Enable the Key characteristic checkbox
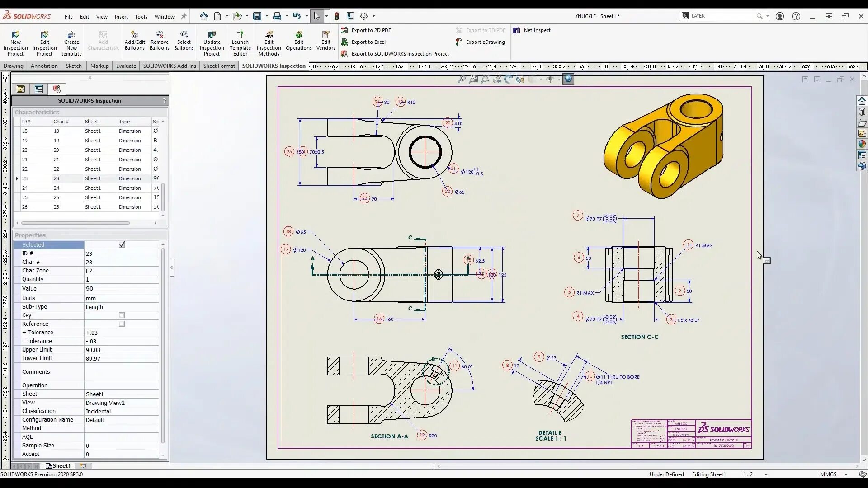Screen dimensions: 868x488 pyautogui.click(x=122, y=315)
